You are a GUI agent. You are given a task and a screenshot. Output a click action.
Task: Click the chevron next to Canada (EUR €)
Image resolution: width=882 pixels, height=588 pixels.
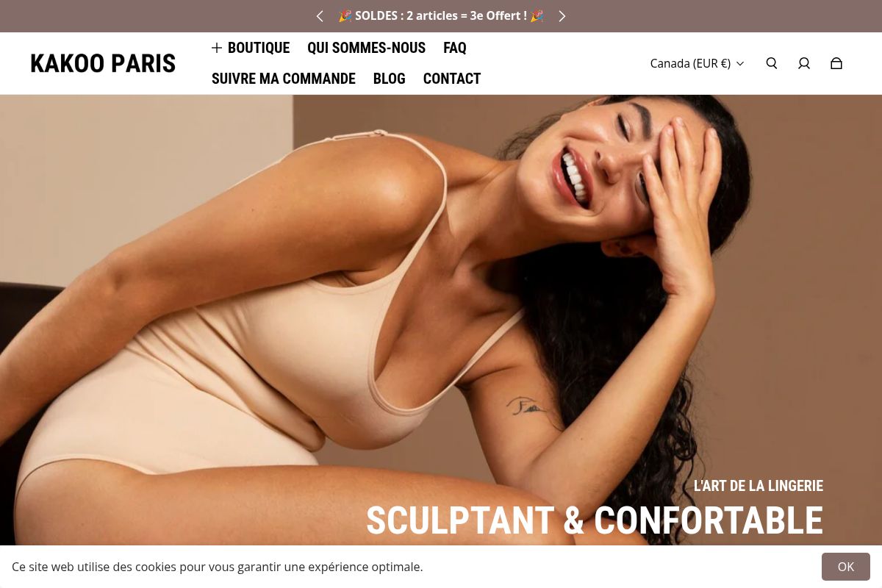(740, 64)
